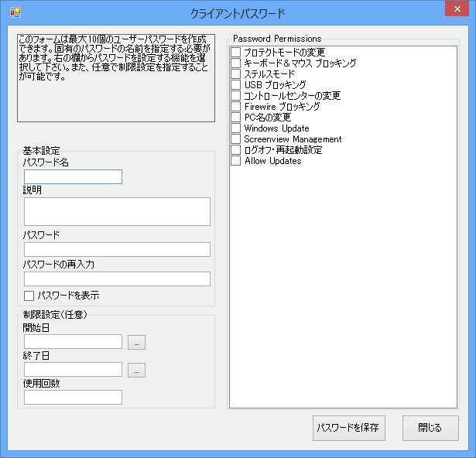Click into the 説明 text area
Viewport: 476px width, 458px height.
(x=117, y=210)
